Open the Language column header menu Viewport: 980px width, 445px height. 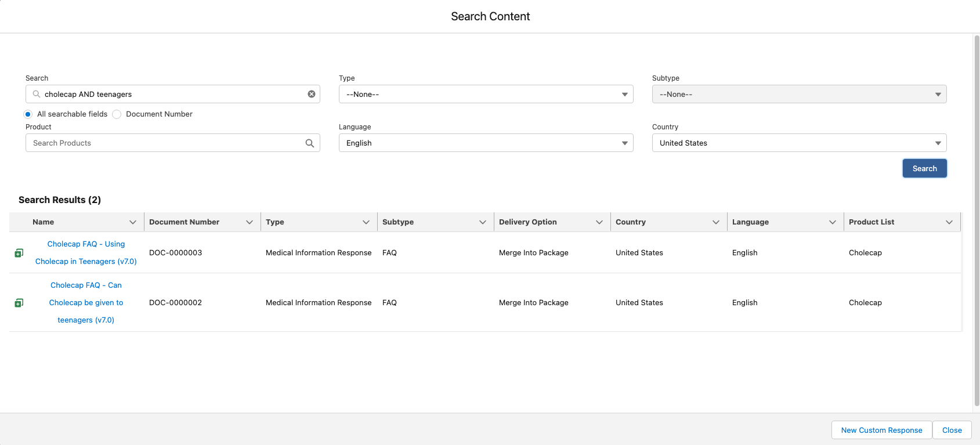(x=833, y=222)
